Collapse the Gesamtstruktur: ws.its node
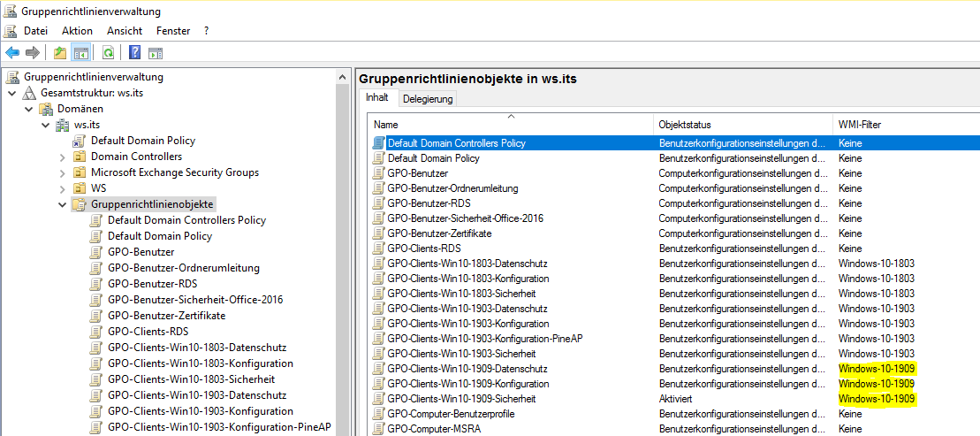The image size is (980, 436). click(x=12, y=93)
